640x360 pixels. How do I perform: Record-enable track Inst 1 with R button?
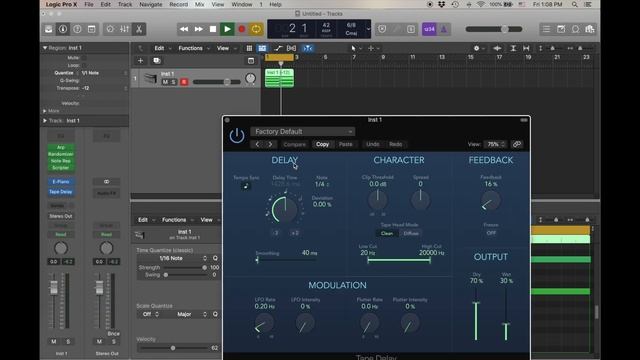point(184,82)
